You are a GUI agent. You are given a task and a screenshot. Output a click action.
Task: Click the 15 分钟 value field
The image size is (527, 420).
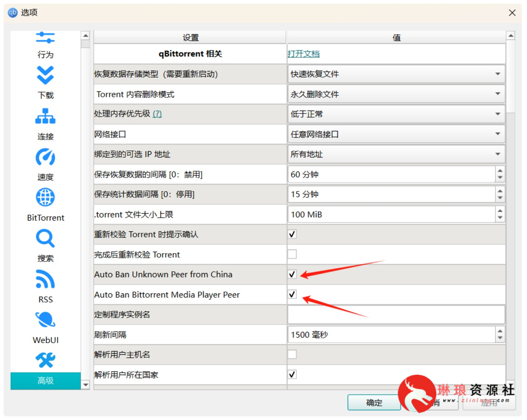(x=392, y=194)
